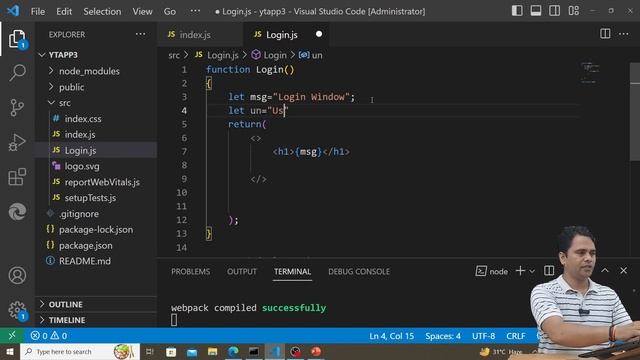Change file encoding via UTF-8

coord(484,336)
